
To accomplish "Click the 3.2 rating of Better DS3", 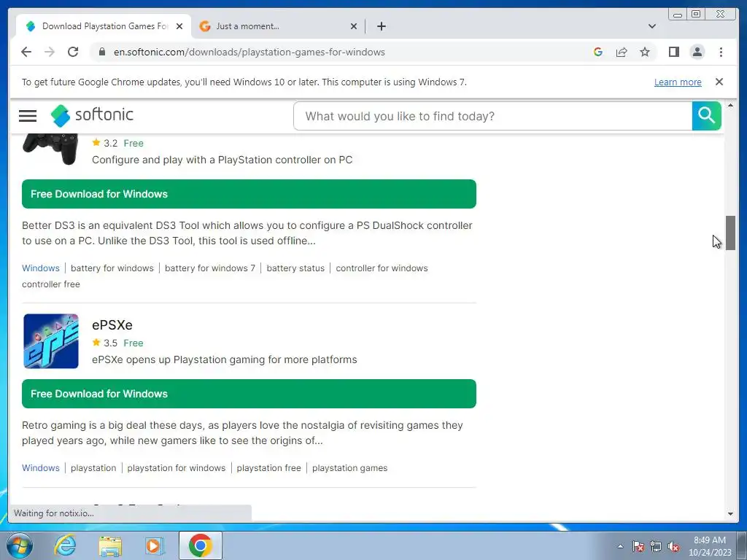I will pos(105,143).
